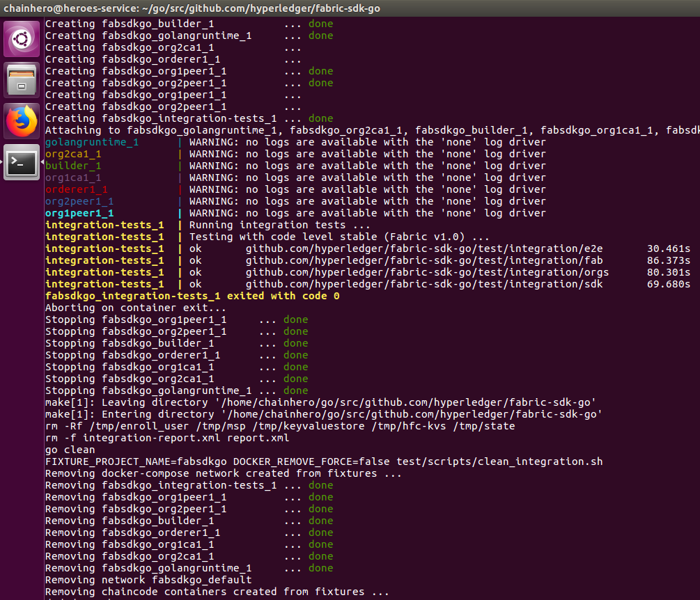Click the red 'orderer1_1' log prefix
Viewport: 700px width, 600px height.
point(76,189)
